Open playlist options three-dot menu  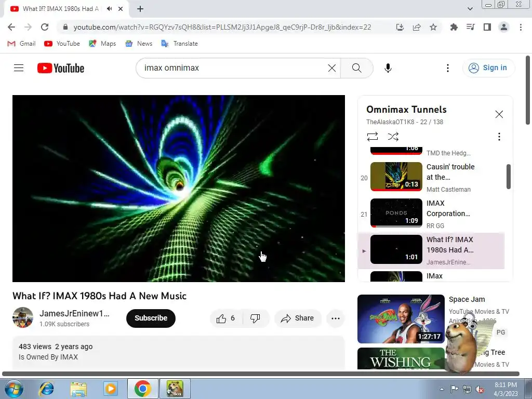click(499, 137)
